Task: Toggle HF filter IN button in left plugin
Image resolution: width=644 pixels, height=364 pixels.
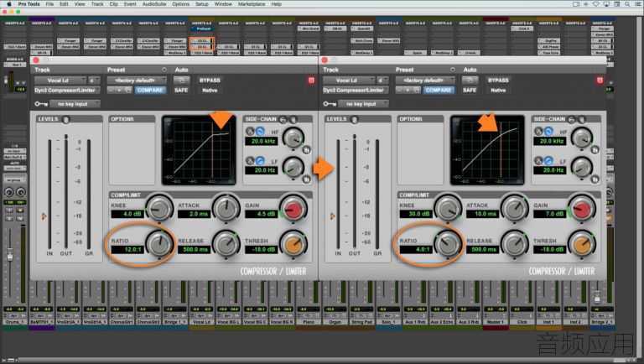Action: click(306, 150)
